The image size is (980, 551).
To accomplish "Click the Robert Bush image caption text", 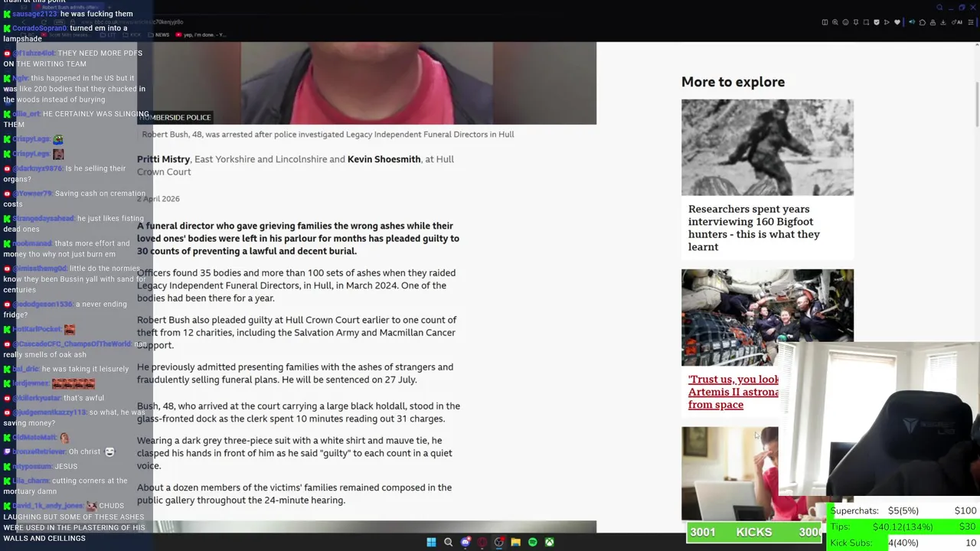I will tap(328, 134).
